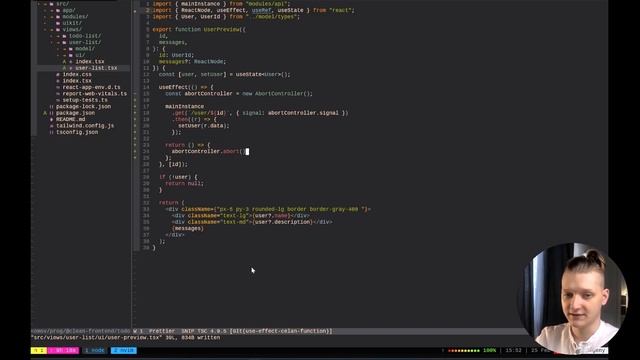Place cursor at 'abortController.abort()' line
640x360 pixels.
[210, 151]
